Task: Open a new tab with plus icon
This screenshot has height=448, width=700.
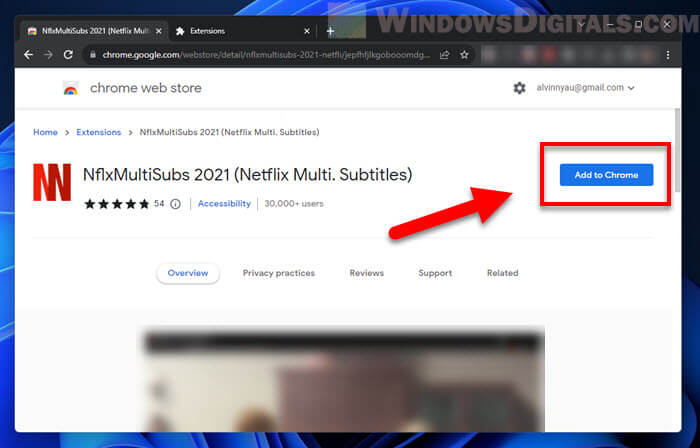Action: (330, 31)
